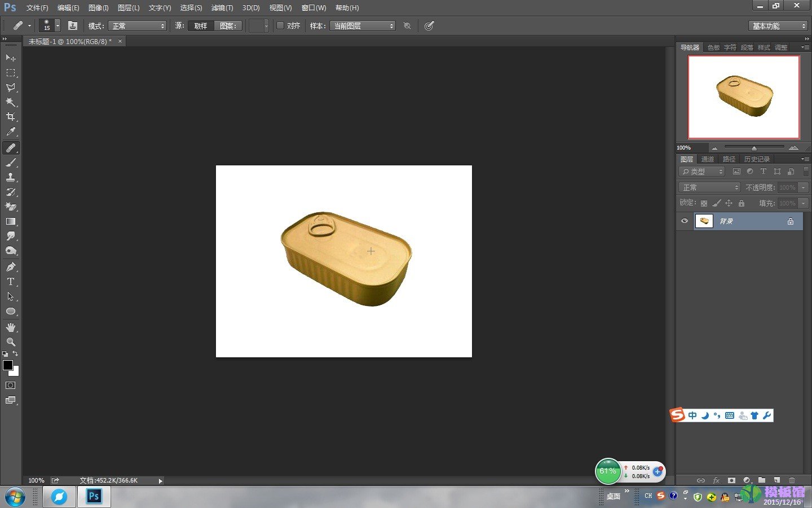Click the foreground color swatch

pyautogui.click(x=8, y=365)
